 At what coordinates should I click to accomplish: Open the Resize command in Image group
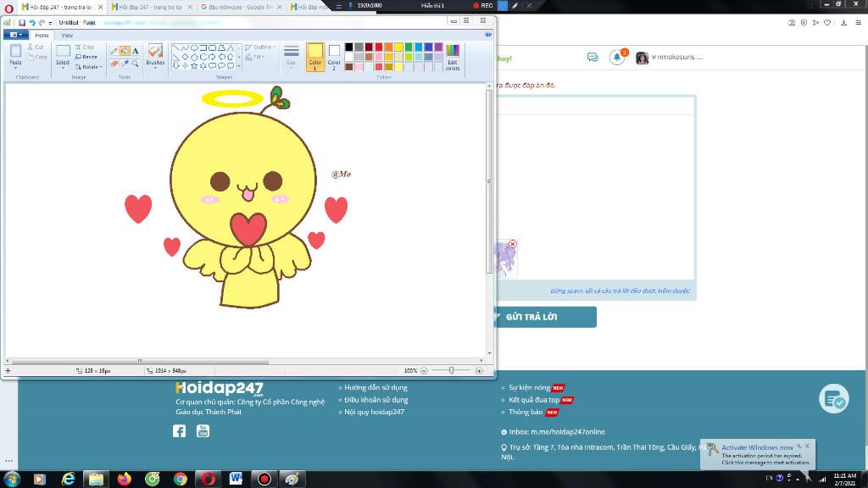click(86, 57)
